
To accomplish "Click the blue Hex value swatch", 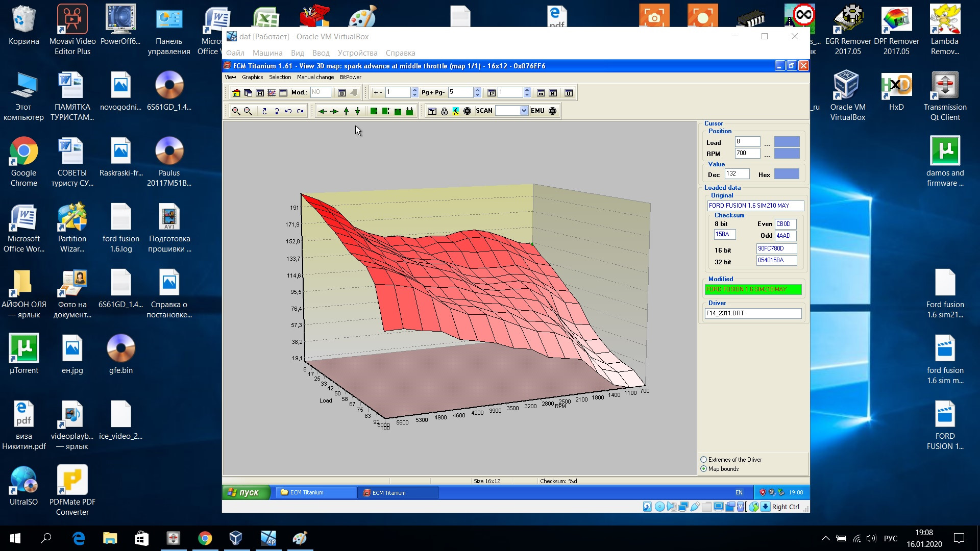I will (x=787, y=174).
